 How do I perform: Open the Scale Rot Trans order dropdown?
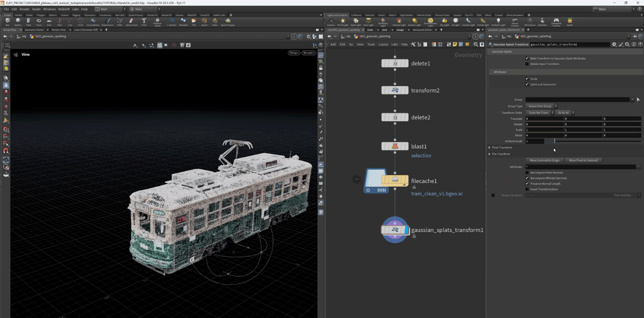pos(540,113)
